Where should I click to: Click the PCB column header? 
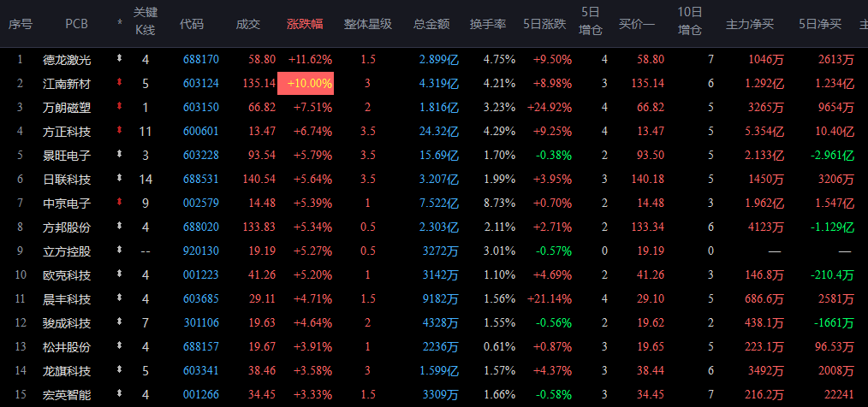click(x=76, y=24)
